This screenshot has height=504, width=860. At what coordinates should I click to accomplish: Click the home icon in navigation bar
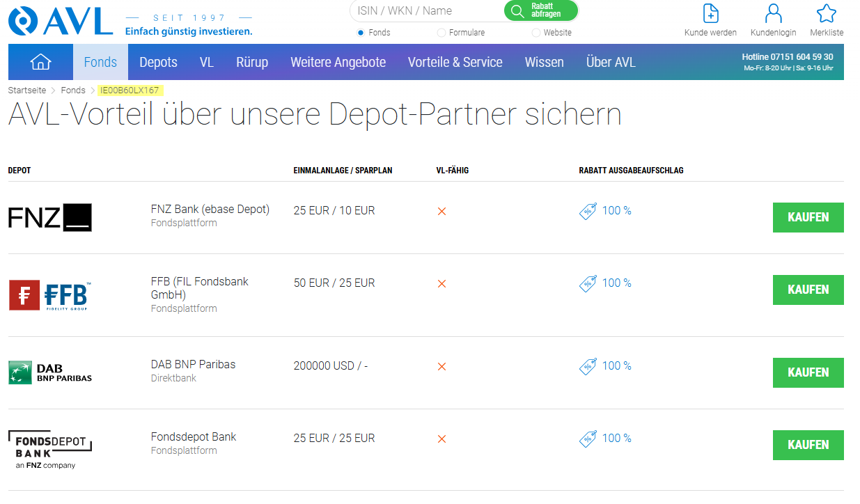point(40,62)
